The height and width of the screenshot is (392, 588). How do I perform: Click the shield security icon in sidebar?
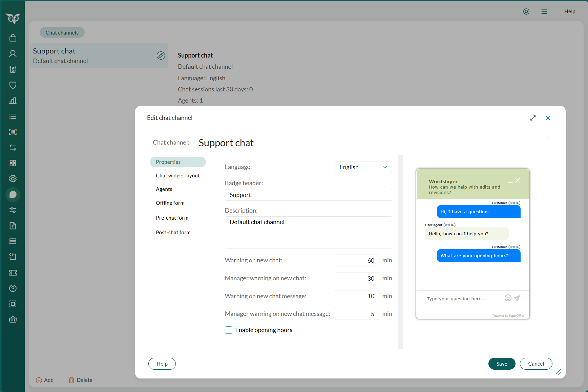click(x=13, y=85)
